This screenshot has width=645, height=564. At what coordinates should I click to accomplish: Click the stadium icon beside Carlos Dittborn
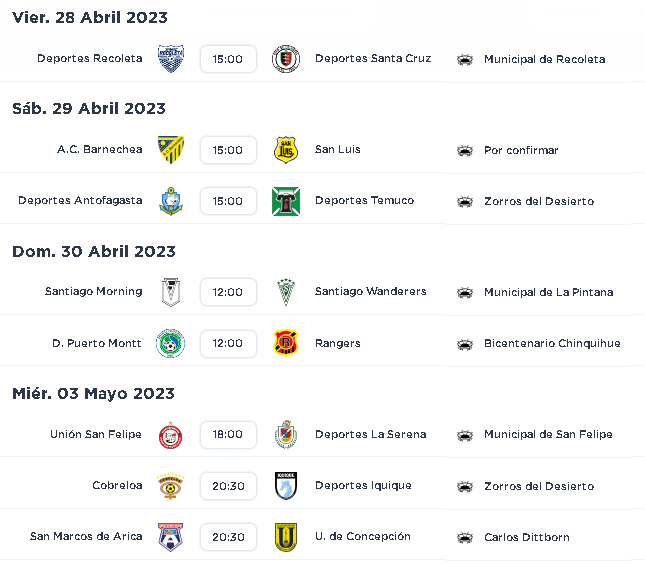coord(465,537)
